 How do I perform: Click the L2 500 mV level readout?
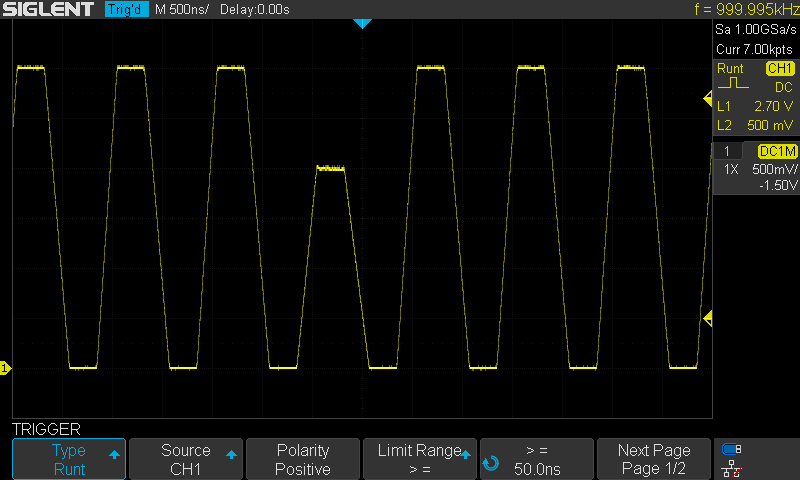[x=755, y=125]
